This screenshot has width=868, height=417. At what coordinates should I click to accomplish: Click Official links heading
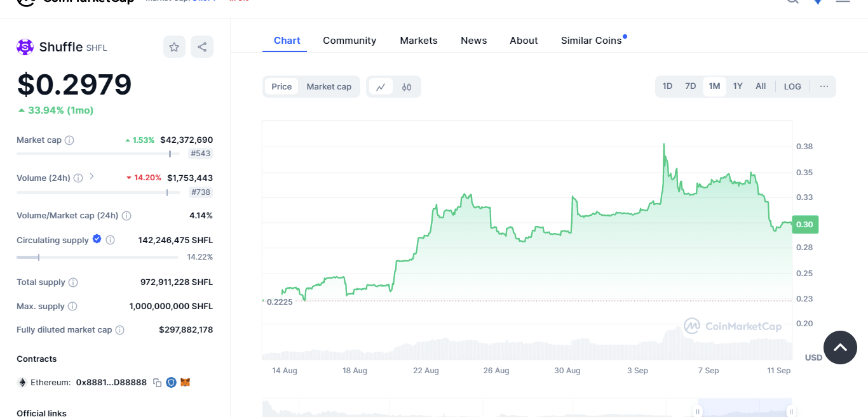click(41, 413)
